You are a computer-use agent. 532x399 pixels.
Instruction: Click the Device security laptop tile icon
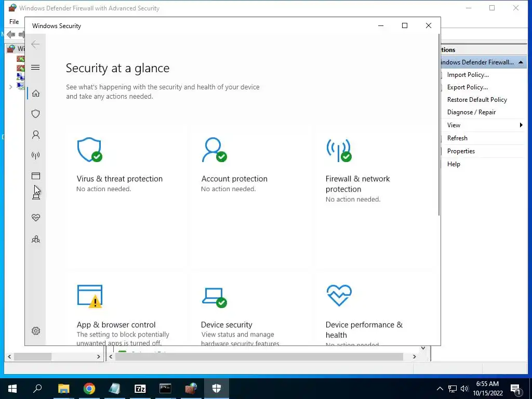(214, 297)
